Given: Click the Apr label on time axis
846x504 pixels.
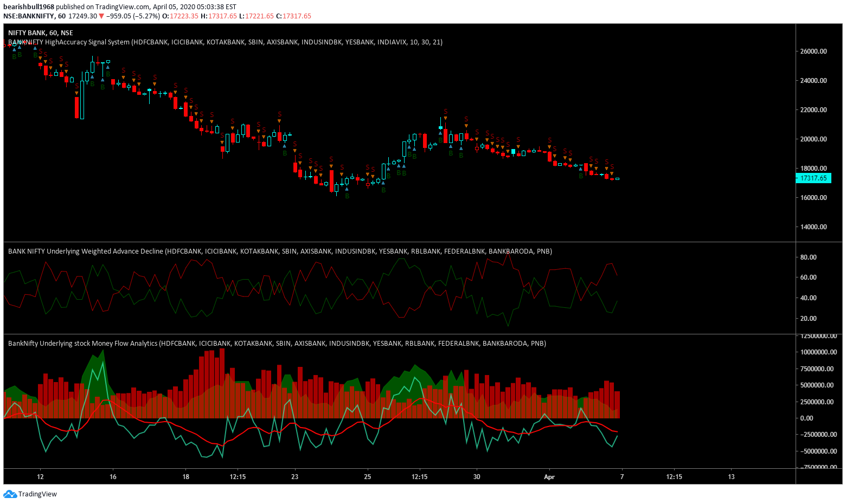Looking at the screenshot, I should [x=549, y=477].
